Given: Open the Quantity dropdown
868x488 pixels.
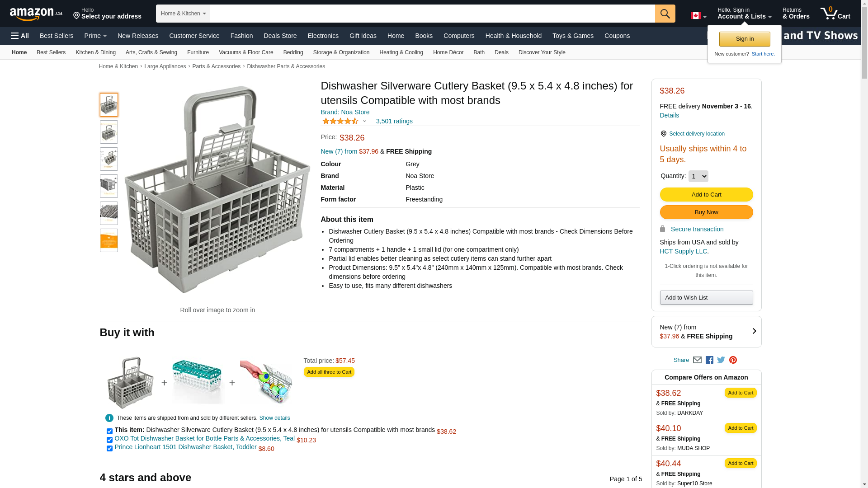Looking at the screenshot, I should 698,176.
